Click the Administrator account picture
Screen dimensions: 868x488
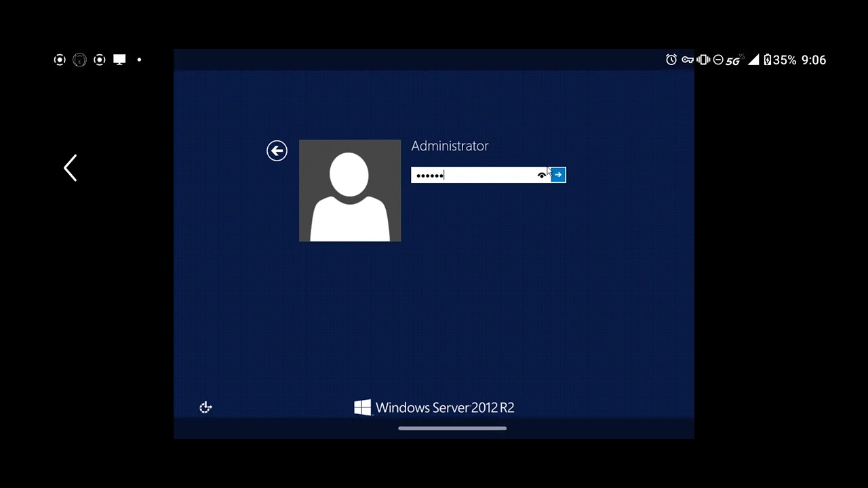pos(350,190)
